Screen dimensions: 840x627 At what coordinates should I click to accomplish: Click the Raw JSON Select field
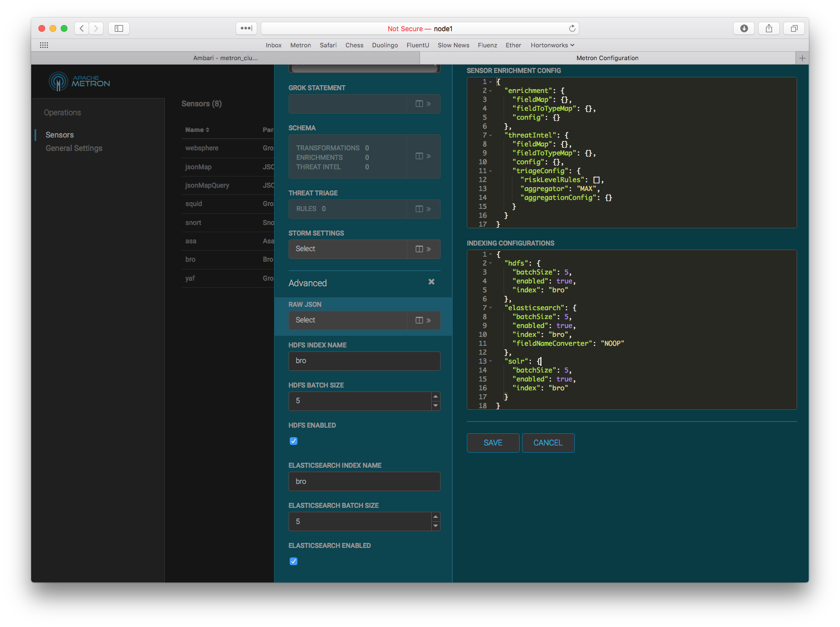coord(348,320)
